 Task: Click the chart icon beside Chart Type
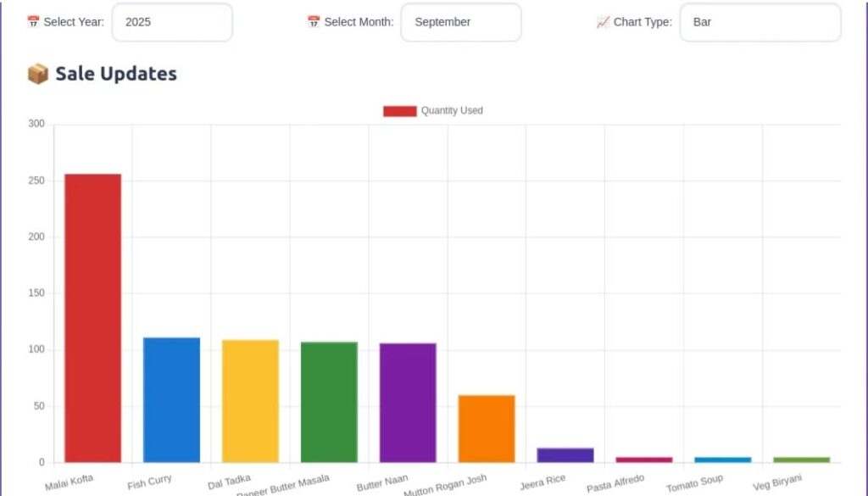pyautogui.click(x=603, y=22)
